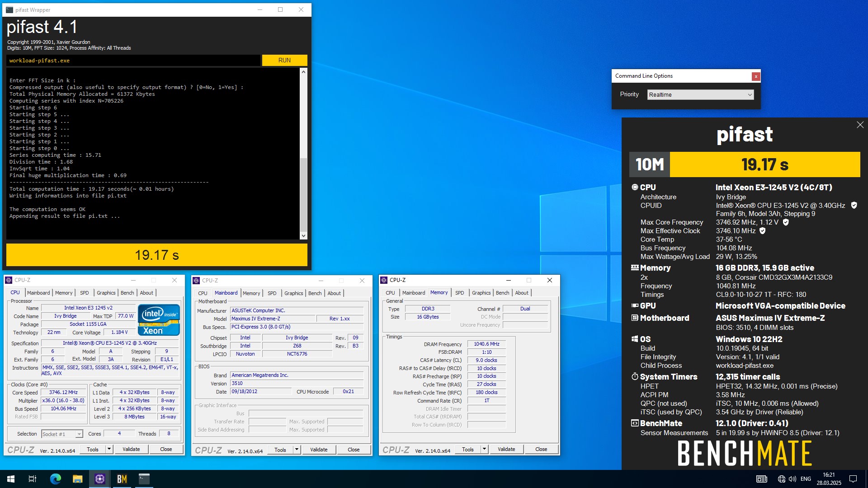Expand Tools dropdown arrow in CPU-Z CPU window

pos(109,449)
